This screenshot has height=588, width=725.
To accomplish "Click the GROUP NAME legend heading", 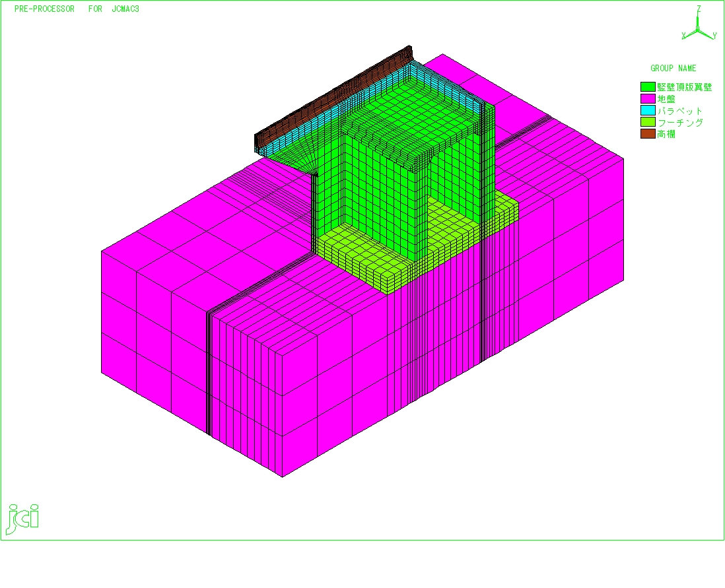I will coord(673,69).
